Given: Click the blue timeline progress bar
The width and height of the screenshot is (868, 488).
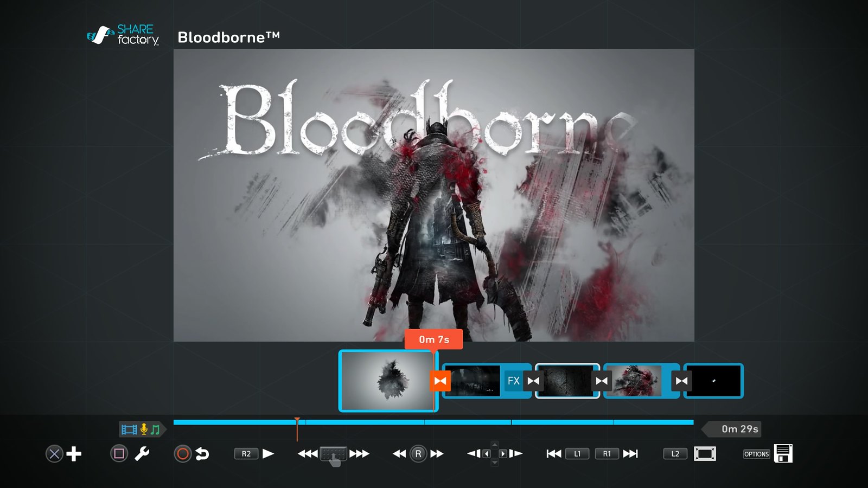Looking at the screenshot, I should (x=433, y=422).
